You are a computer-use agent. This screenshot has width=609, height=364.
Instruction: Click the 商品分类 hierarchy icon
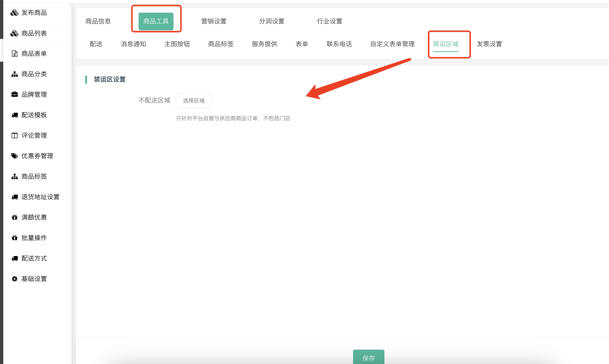pyautogui.click(x=14, y=74)
